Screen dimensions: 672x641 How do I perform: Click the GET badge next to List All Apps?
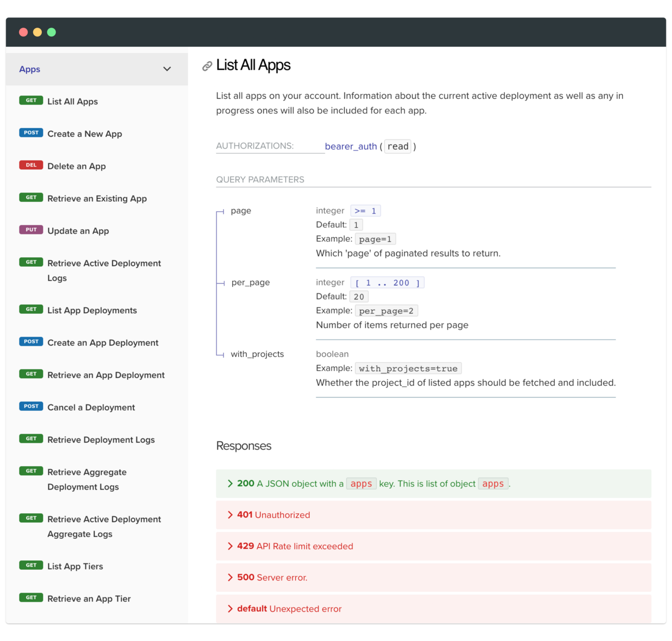31,101
